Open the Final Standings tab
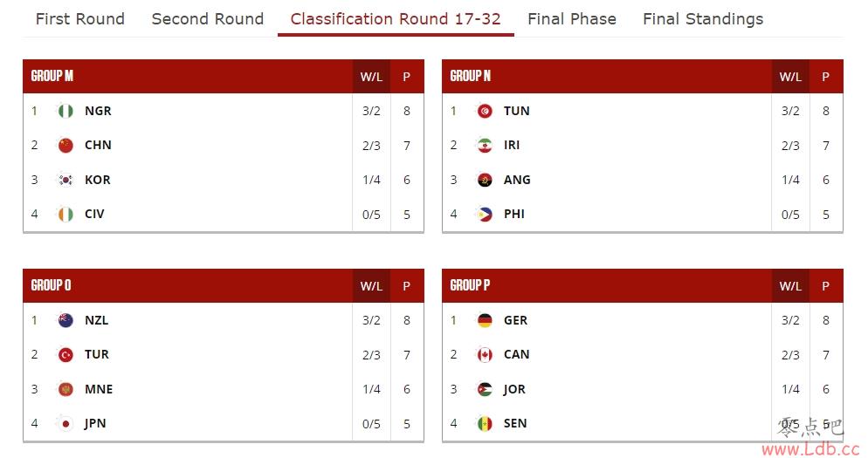 tap(703, 19)
